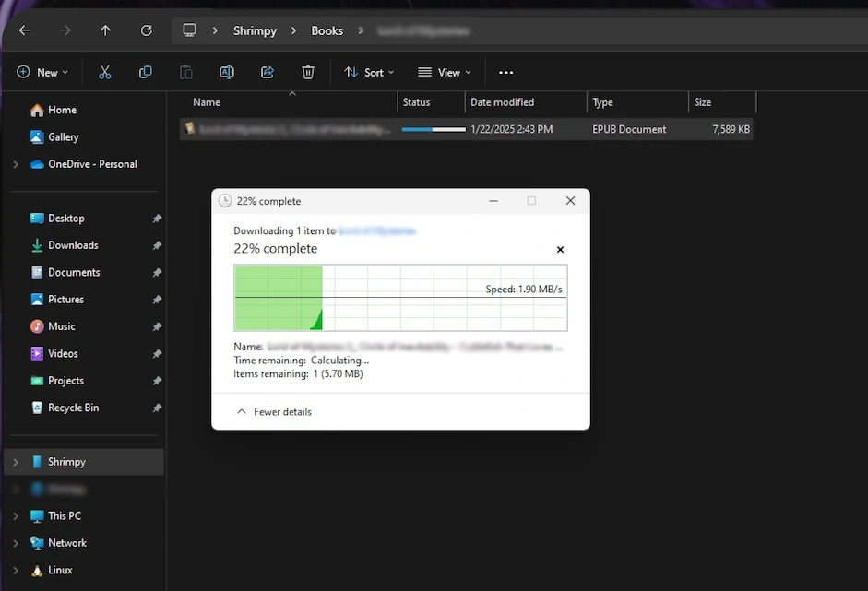Click the pin icon beside Projects
Screen dimensions: 868x591
(x=157, y=381)
